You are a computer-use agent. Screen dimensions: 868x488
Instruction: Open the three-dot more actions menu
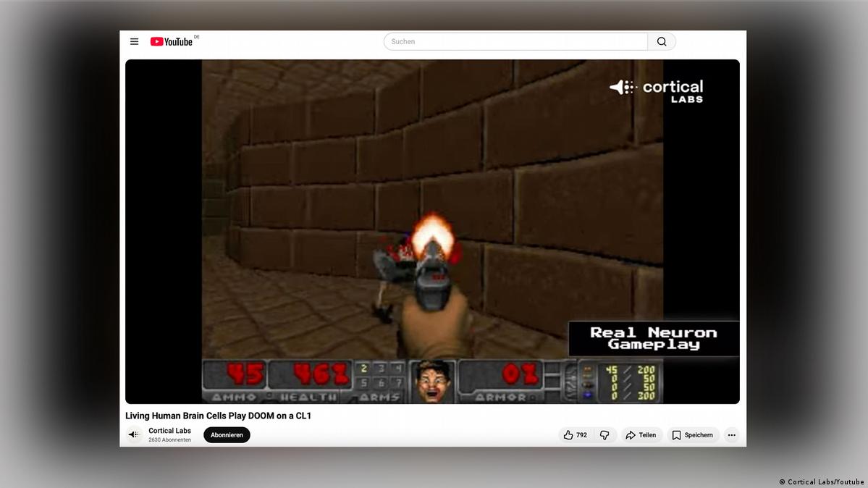(731, 435)
